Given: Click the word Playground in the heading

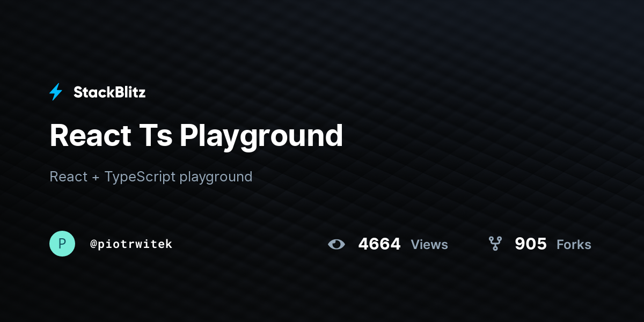Looking at the screenshot, I should pos(261,137).
